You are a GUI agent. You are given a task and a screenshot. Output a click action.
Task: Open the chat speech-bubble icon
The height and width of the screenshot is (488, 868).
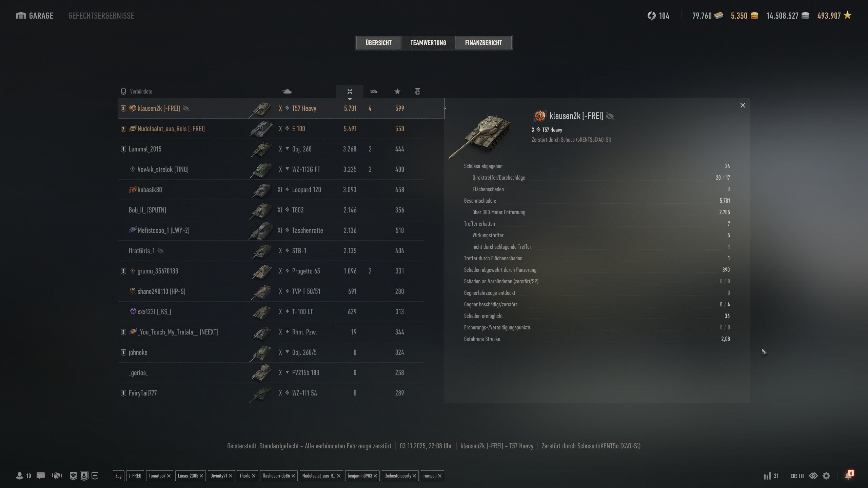click(x=41, y=476)
